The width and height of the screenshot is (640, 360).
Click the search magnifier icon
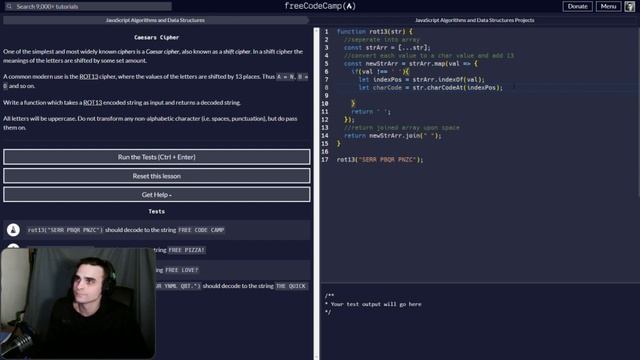coord(9,6)
